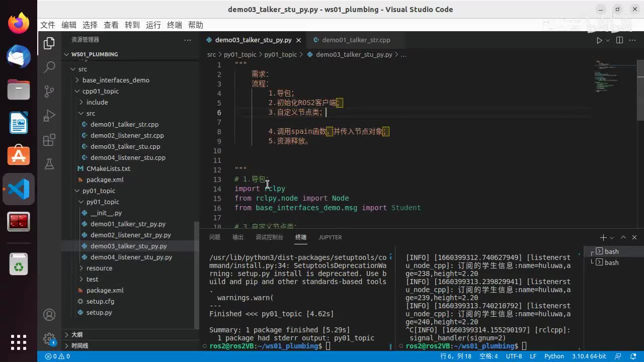This screenshot has height=362, width=644.
Task: Expand the 大纲 outline section
Action: (x=131, y=334)
